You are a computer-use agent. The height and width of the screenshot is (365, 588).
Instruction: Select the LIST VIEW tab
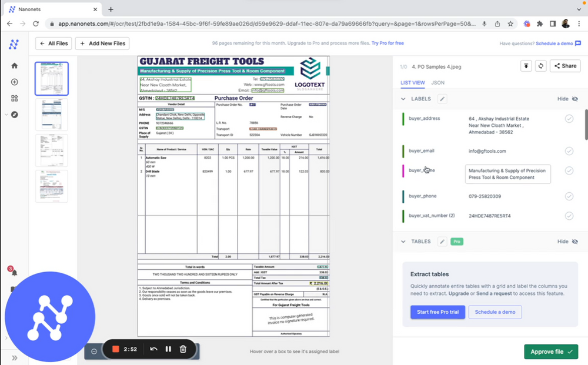coord(413,83)
